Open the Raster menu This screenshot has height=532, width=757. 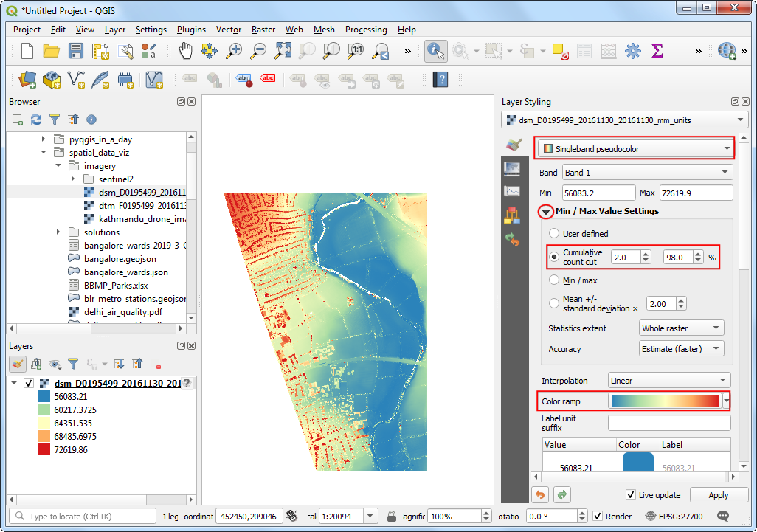click(x=263, y=30)
